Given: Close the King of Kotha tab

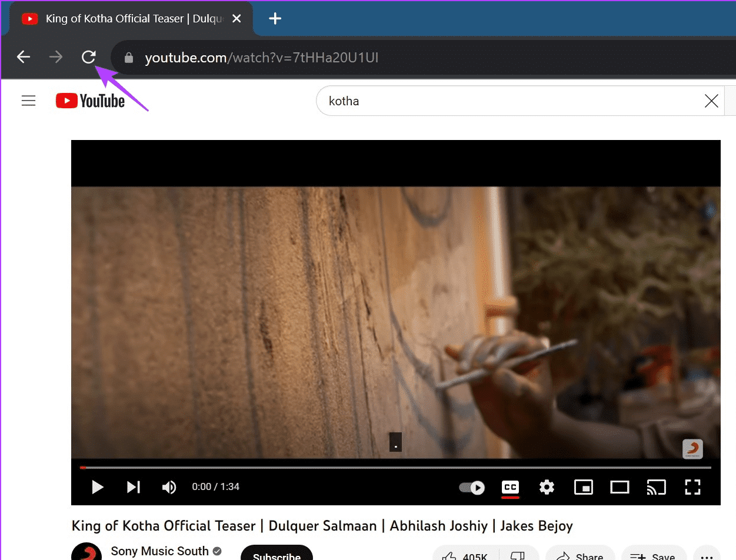Looking at the screenshot, I should pos(237,19).
